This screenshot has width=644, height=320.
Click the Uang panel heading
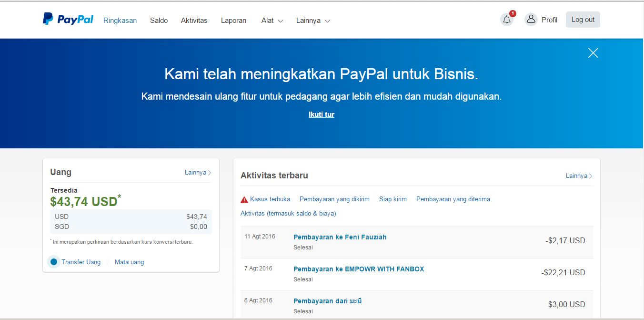pyautogui.click(x=60, y=172)
